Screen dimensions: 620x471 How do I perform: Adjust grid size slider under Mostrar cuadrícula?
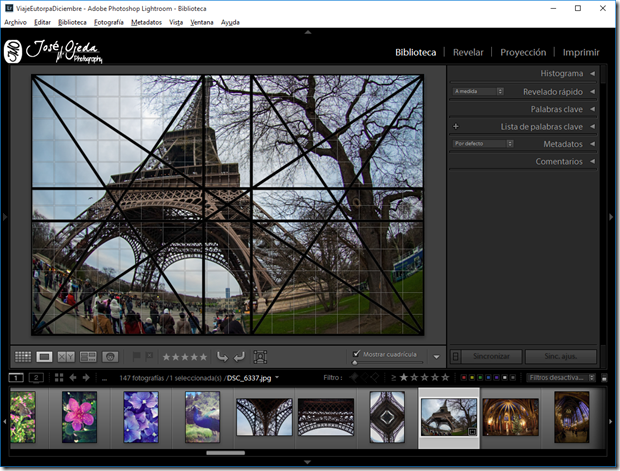[388, 362]
